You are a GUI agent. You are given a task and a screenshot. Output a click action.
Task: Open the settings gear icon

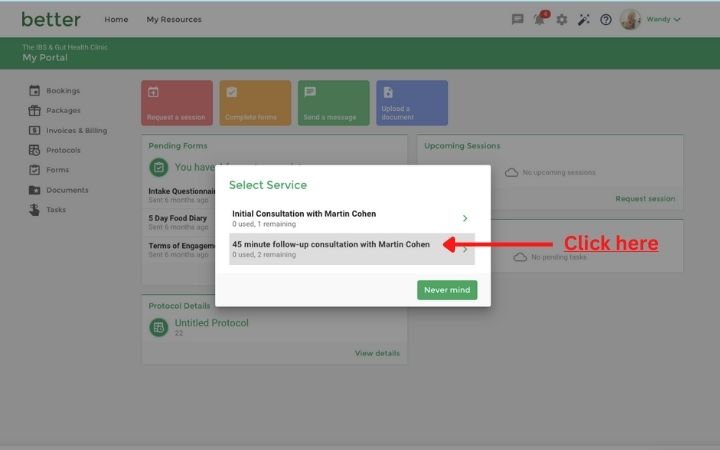(562, 19)
